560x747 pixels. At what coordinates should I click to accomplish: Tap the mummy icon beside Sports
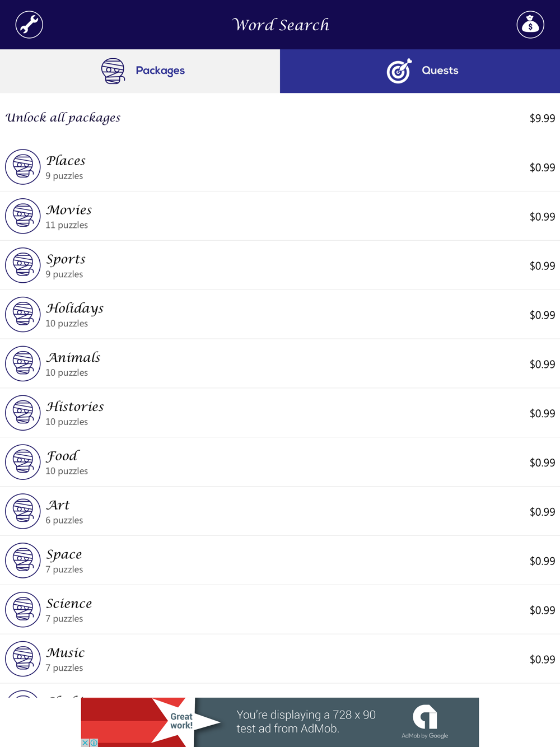coord(23,265)
